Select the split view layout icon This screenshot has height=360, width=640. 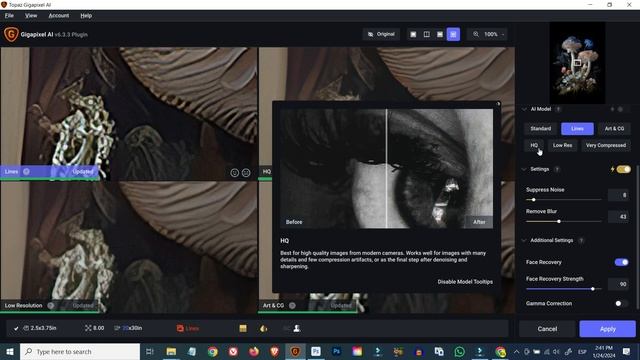(x=427, y=34)
